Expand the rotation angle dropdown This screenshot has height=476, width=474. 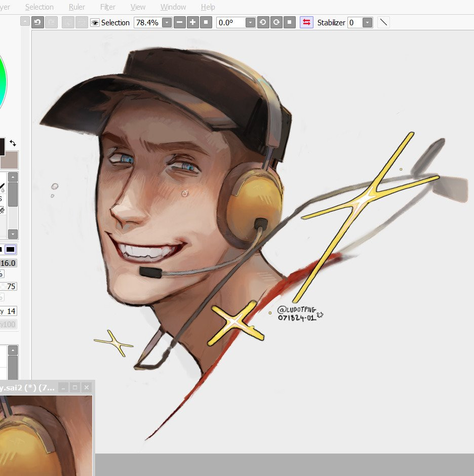click(250, 23)
